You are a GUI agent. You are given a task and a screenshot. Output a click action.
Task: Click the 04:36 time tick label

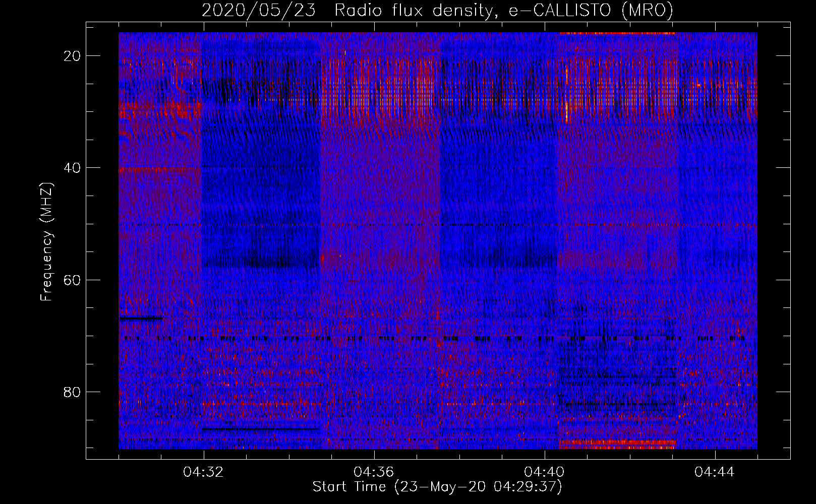pyautogui.click(x=374, y=472)
